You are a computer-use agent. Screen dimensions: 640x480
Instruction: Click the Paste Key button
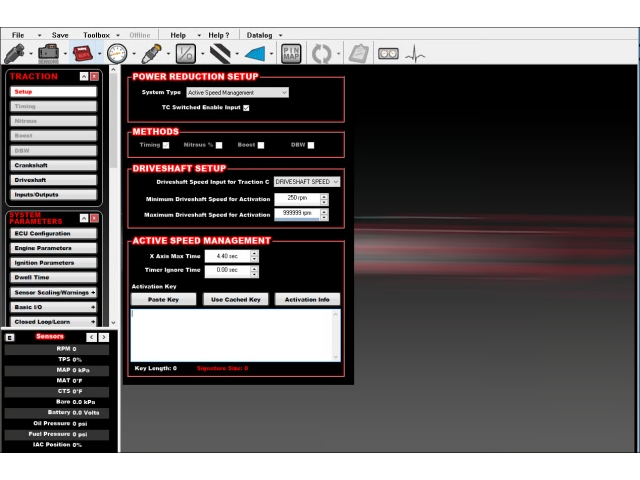(x=163, y=300)
